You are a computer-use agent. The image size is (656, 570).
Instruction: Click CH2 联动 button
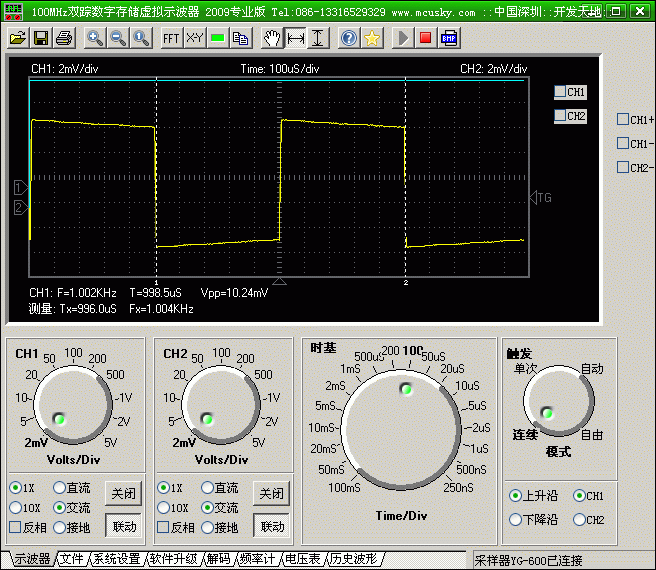[x=271, y=526]
